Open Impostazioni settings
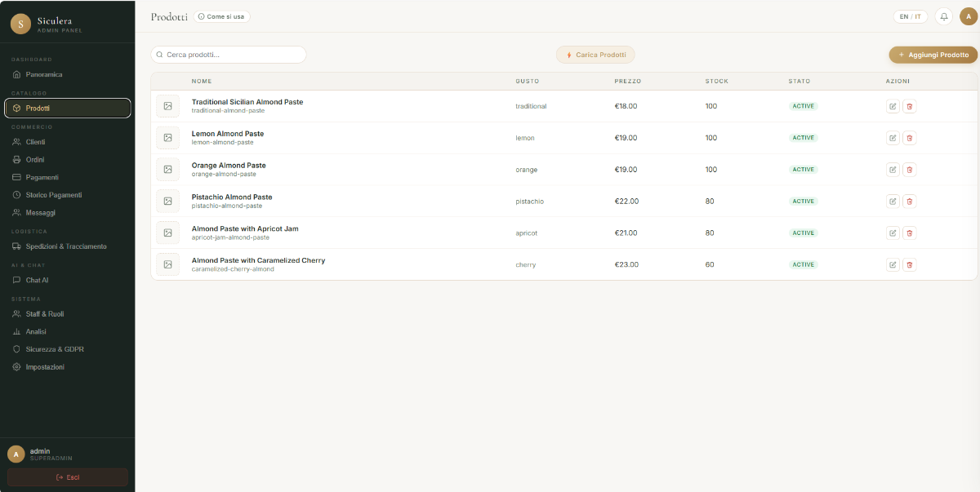This screenshot has height=492, width=980. coord(68,367)
